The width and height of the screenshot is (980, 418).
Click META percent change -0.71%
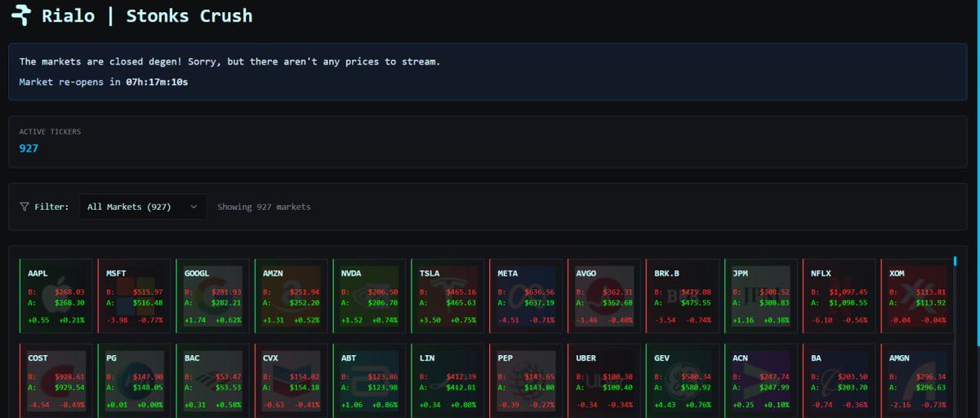540,320
